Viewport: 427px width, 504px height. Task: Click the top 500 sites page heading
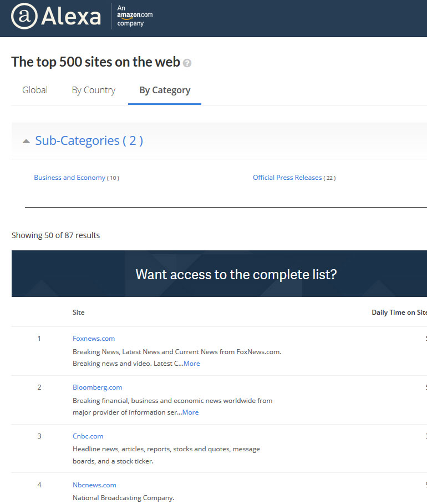point(95,62)
